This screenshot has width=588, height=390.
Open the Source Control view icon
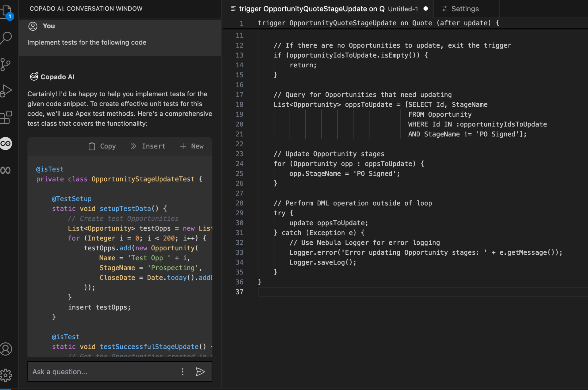click(x=6, y=65)
